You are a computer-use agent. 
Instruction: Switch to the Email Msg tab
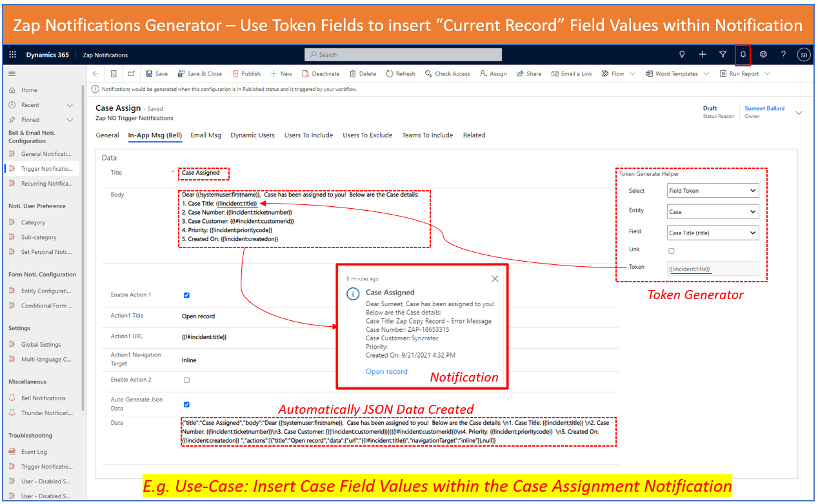coord(206,135)
